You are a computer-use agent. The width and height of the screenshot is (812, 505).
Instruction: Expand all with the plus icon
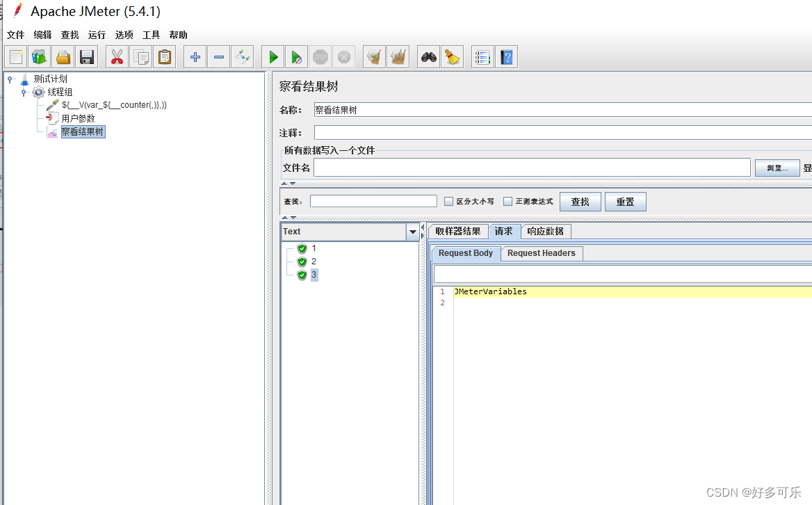coord(195,57)
